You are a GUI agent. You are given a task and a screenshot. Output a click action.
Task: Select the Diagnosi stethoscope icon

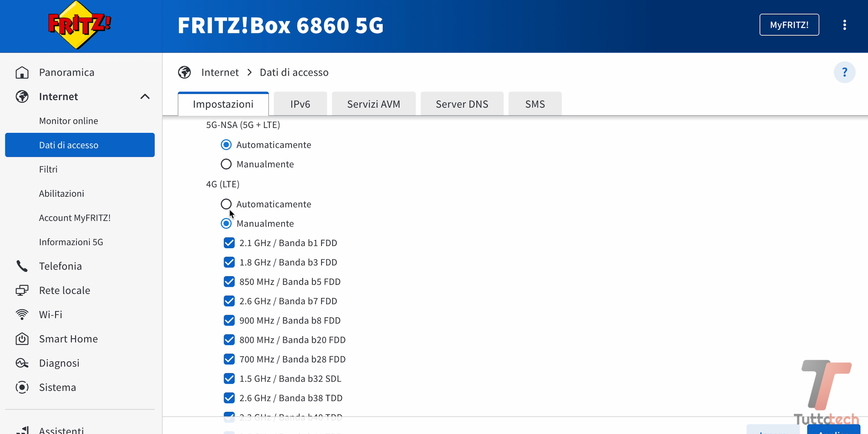[x=22, y=363]
